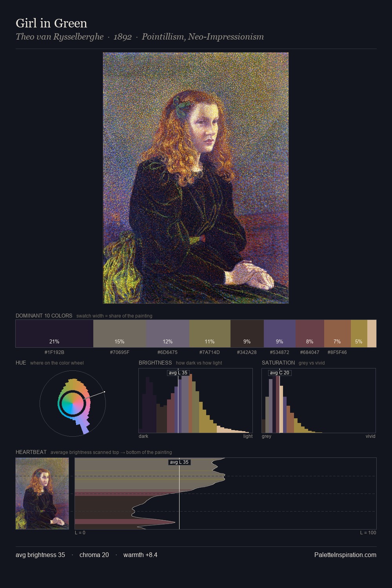The image size is (392, 588).
Task: Click the "dark" axis label
Action: coord(143,436)
